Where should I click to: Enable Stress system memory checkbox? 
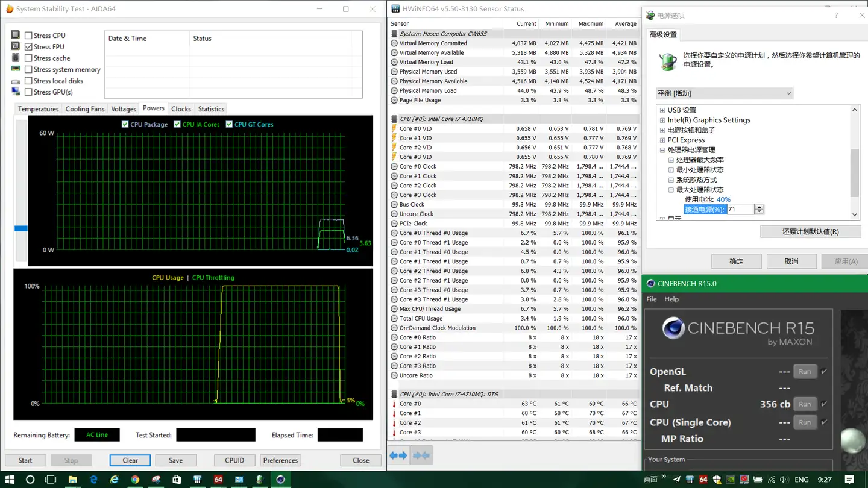28,70
